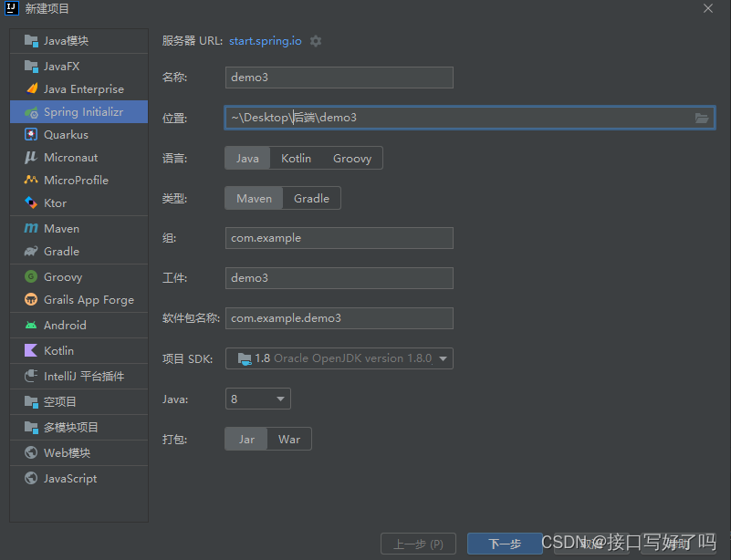Viewport: 731px width, 560px height.
Task: Choose Groovy as the language
Action: (352, 158)
